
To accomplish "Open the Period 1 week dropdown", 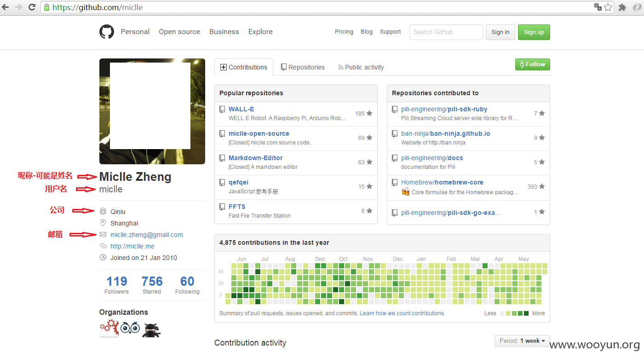I will coord(522,341).
